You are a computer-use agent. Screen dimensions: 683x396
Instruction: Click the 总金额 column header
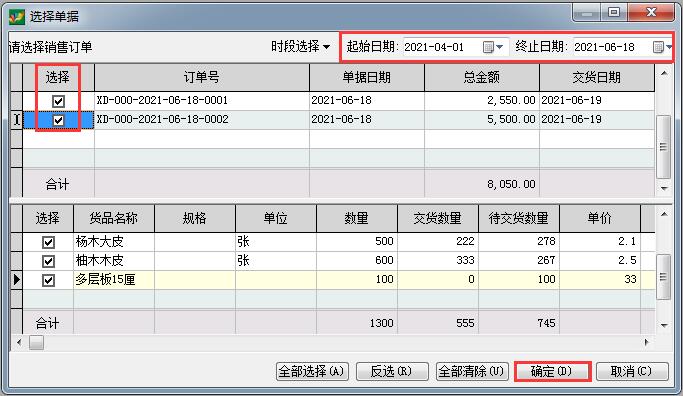pyautogui.click(x=482, y=78)
